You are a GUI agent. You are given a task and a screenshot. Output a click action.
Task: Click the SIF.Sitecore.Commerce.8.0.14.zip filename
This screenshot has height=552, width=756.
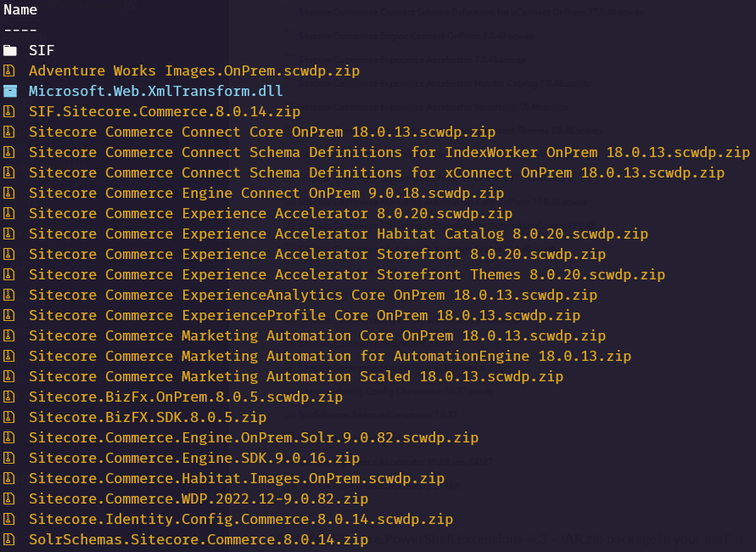[165, 111]
